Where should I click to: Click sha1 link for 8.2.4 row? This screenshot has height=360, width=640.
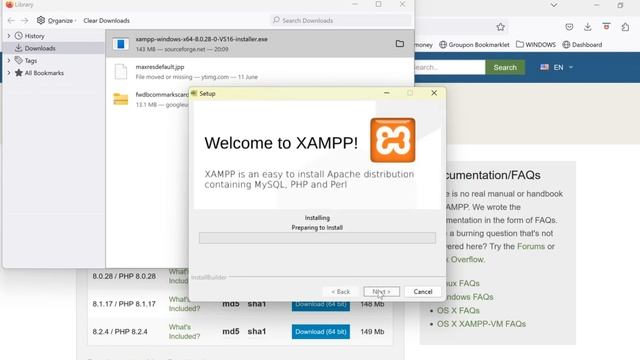pyautogui.click(x=257, y=331)
